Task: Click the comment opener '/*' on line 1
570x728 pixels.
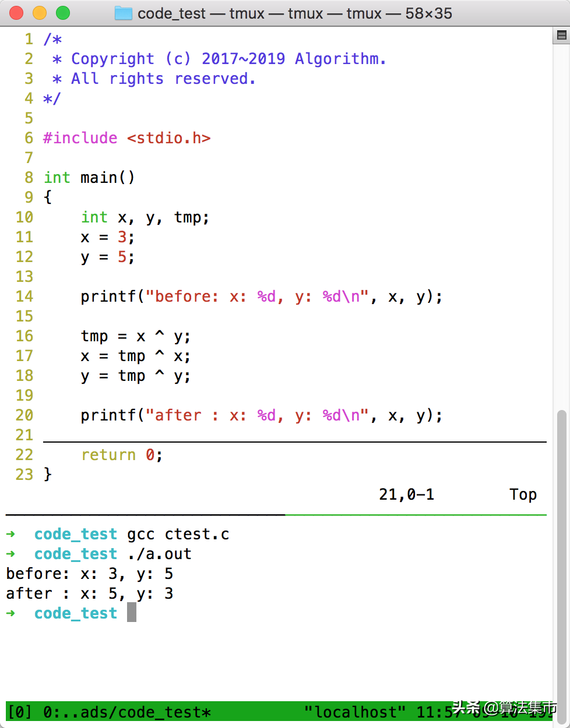Action: (52, 40)
